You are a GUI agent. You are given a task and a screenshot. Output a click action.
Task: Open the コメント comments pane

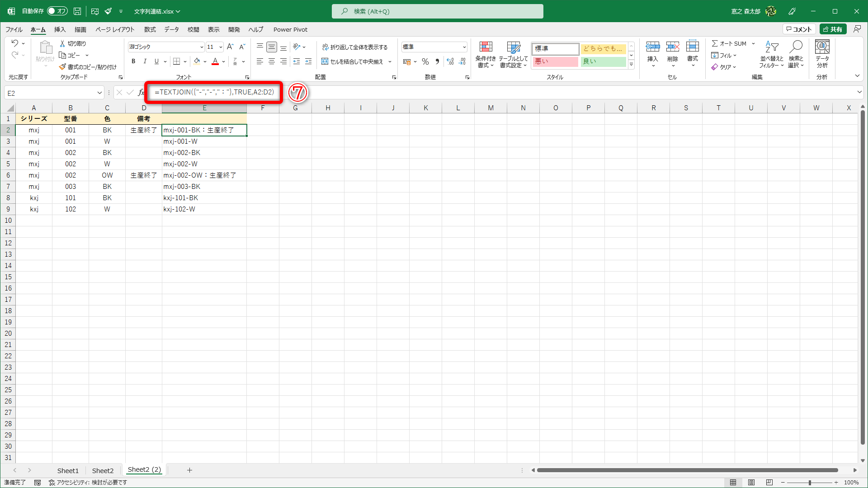(x=799, y=28)
